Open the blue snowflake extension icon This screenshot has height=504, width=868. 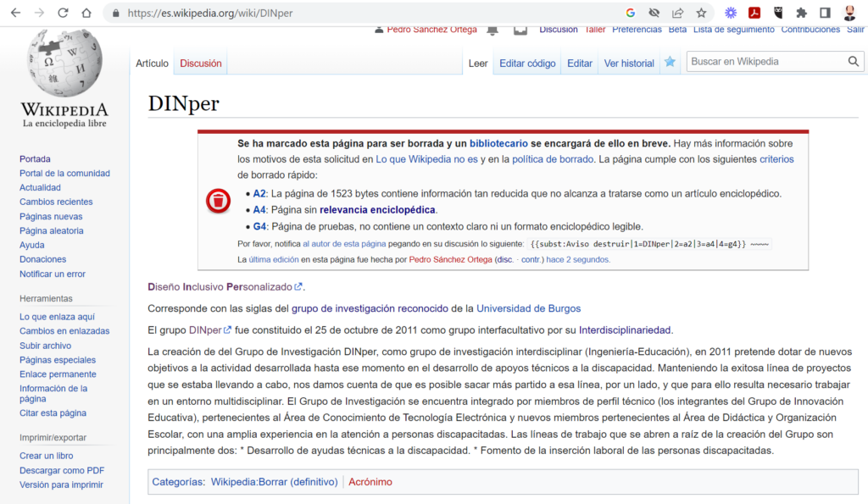tap(731, 13)
